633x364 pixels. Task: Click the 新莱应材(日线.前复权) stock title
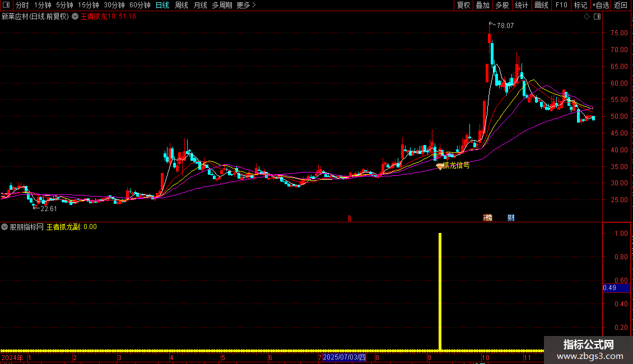coord(35,17)
